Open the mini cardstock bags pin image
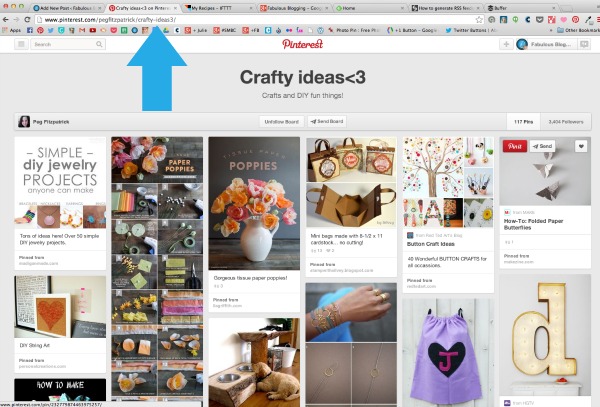The height and width of the screenshot is (407, 600). [351, 182]
